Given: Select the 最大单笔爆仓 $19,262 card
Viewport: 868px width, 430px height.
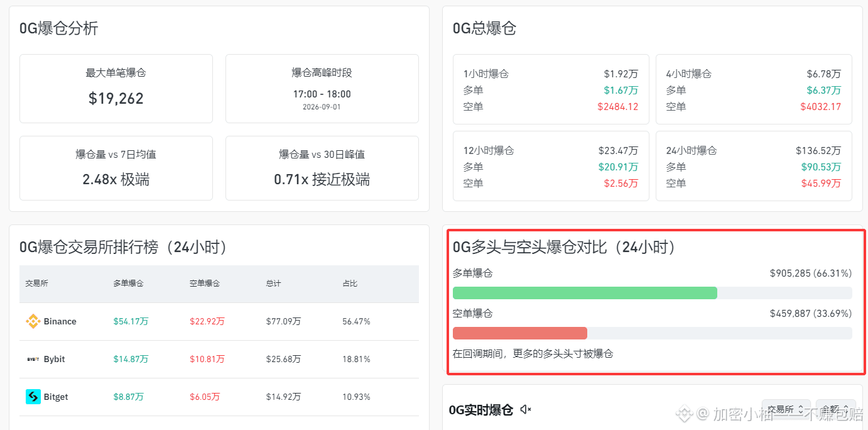Looking at the screenshot, I should tap(116, 89).
